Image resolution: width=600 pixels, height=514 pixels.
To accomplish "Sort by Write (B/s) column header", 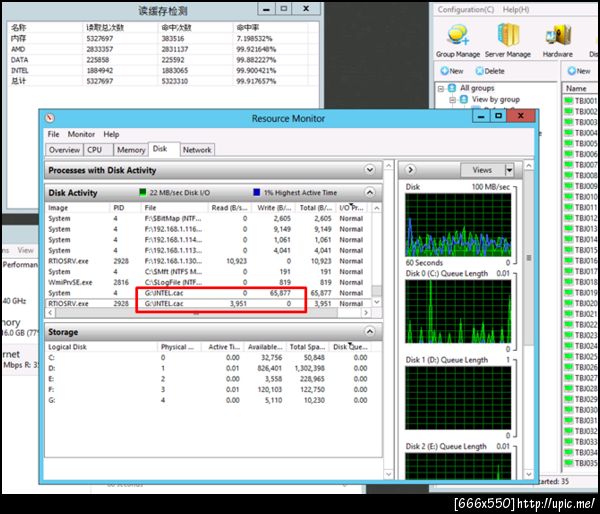I will tap(274, 208).
